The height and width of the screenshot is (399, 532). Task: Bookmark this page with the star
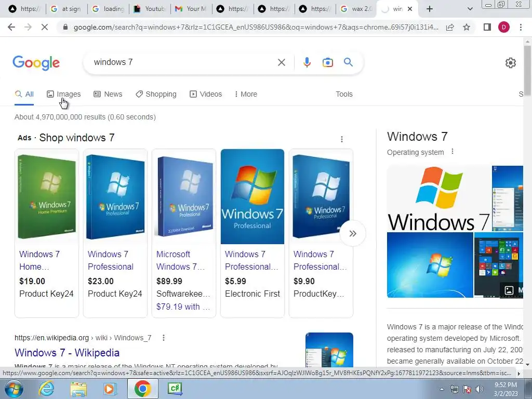467,27
